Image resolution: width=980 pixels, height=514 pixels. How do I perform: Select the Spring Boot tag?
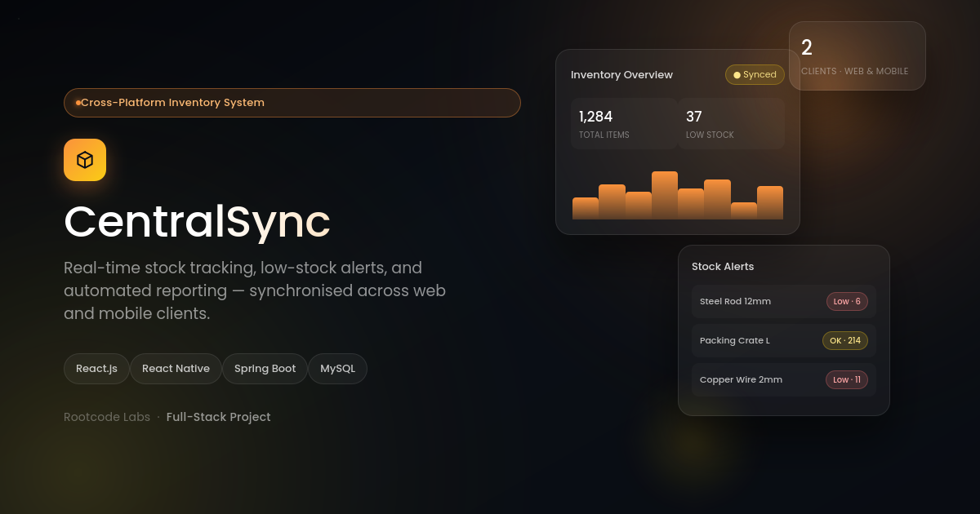pos(265,369)
